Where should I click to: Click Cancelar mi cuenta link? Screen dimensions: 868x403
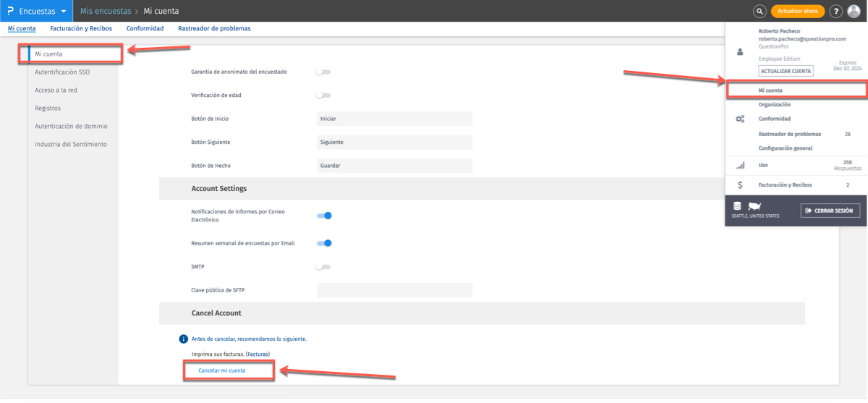[x=222, y=370]
